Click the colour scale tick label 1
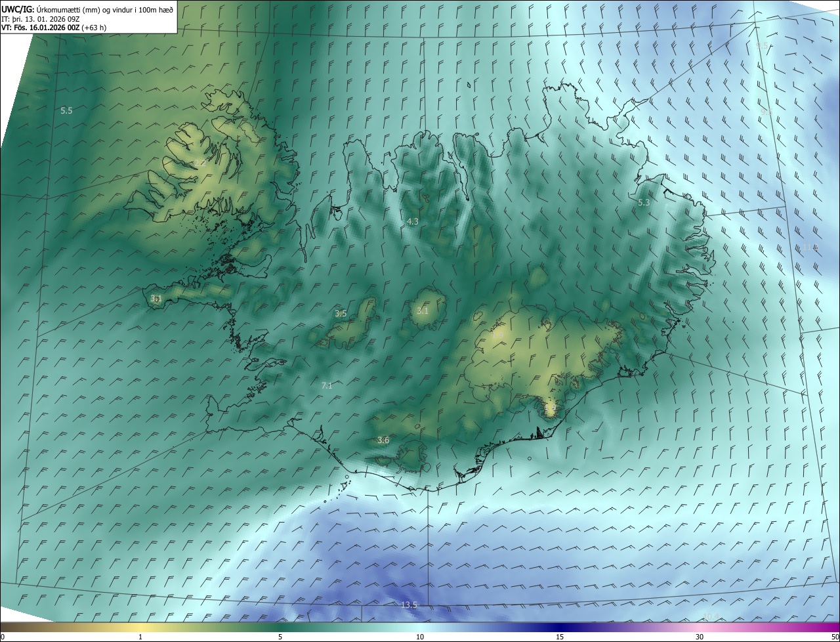This screenshot has height=642, width=840. 140,637
